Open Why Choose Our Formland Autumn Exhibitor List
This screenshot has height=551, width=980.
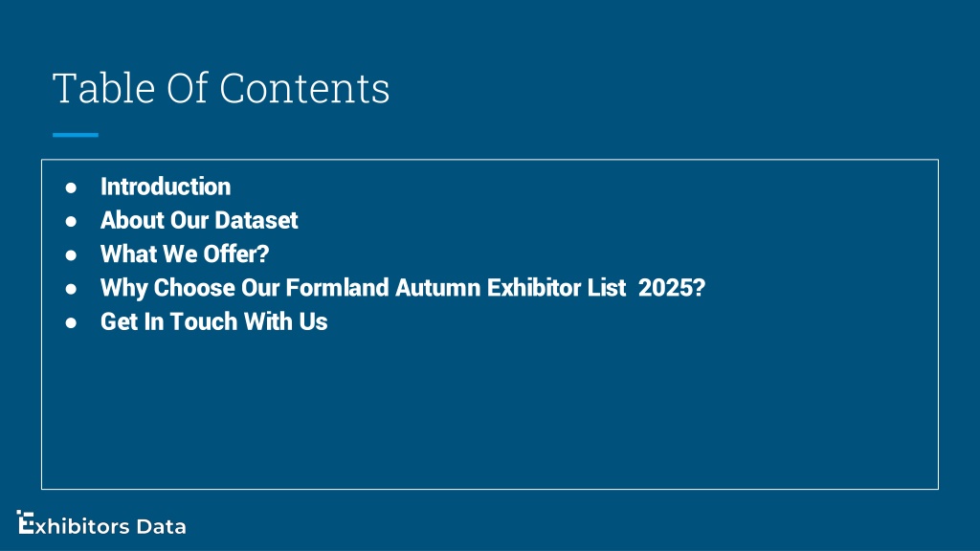pos(403,288)
